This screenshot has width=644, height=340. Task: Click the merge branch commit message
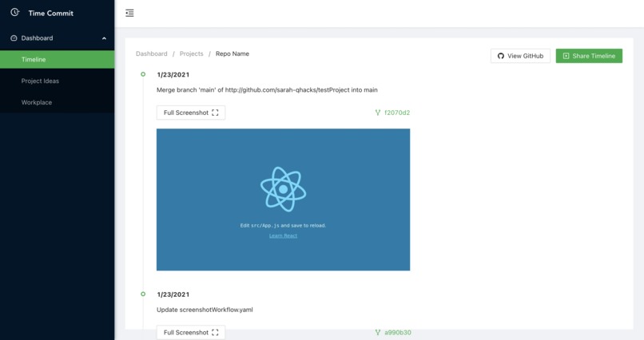[267, 90]
